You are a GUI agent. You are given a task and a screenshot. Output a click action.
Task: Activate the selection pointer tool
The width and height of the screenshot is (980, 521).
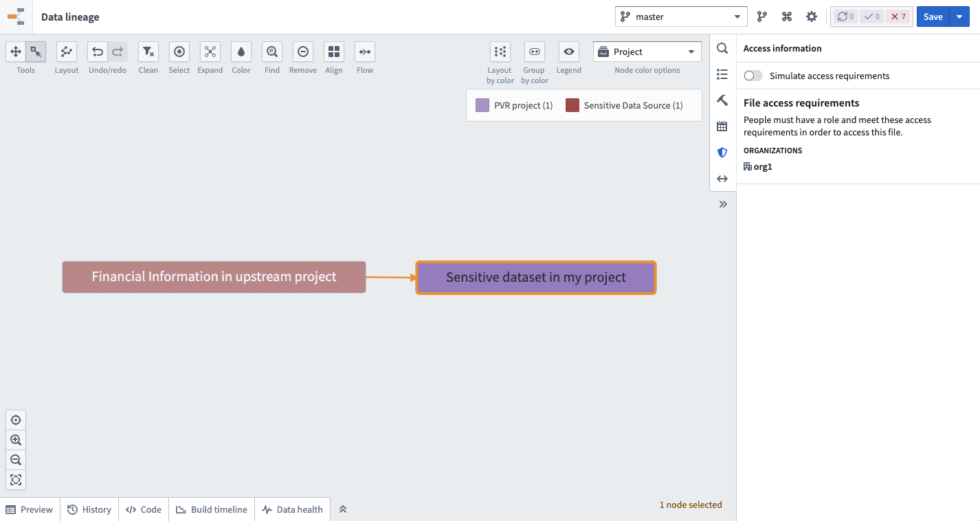point(36,52)
